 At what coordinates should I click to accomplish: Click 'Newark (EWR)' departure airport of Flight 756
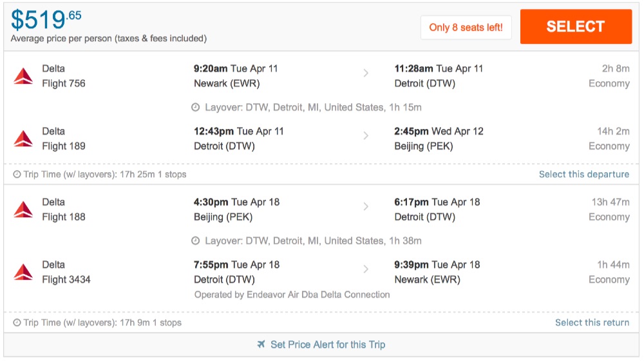227,83
